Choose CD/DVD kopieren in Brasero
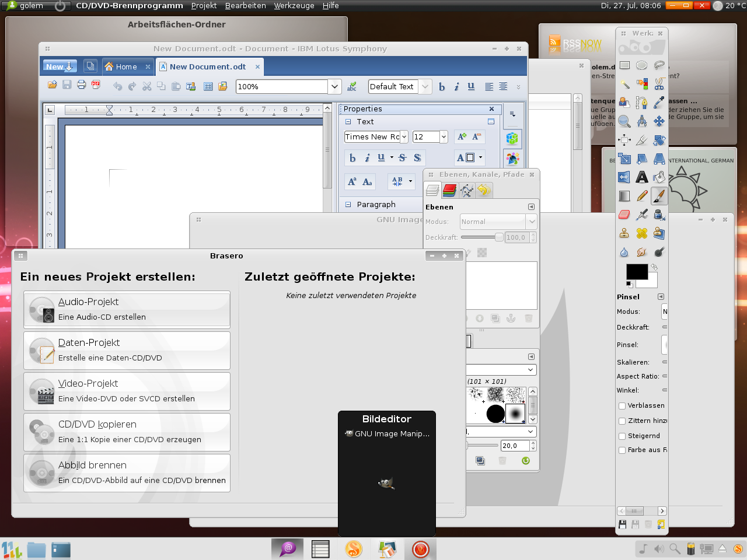747x560 pixels. point(127,432)
